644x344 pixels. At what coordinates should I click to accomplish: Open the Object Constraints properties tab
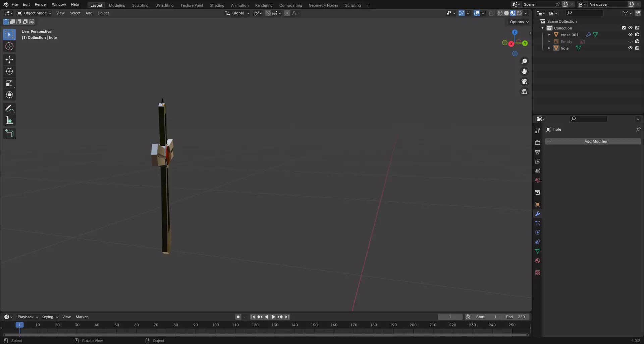point(538,242)
